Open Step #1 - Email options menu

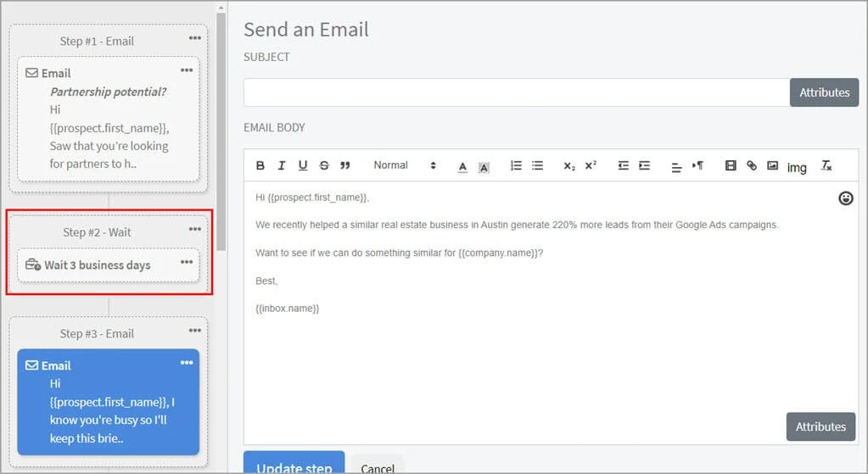point(195,38)
